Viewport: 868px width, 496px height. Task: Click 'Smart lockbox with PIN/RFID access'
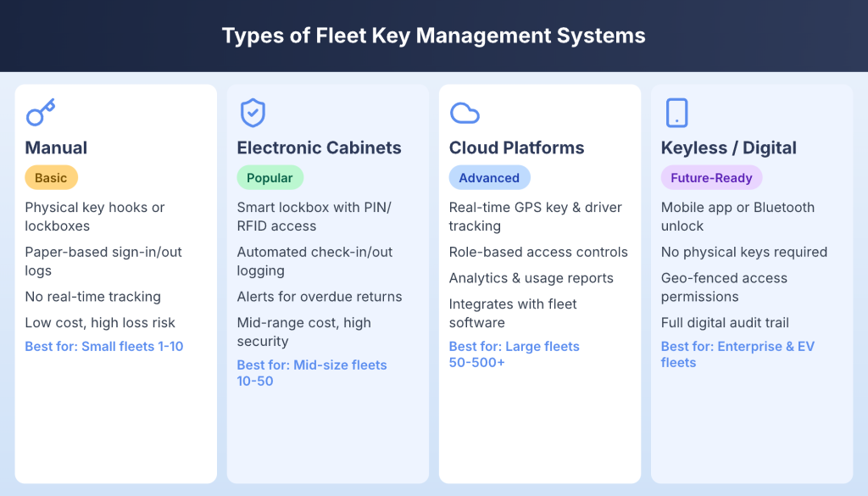[x=314, y=216]
